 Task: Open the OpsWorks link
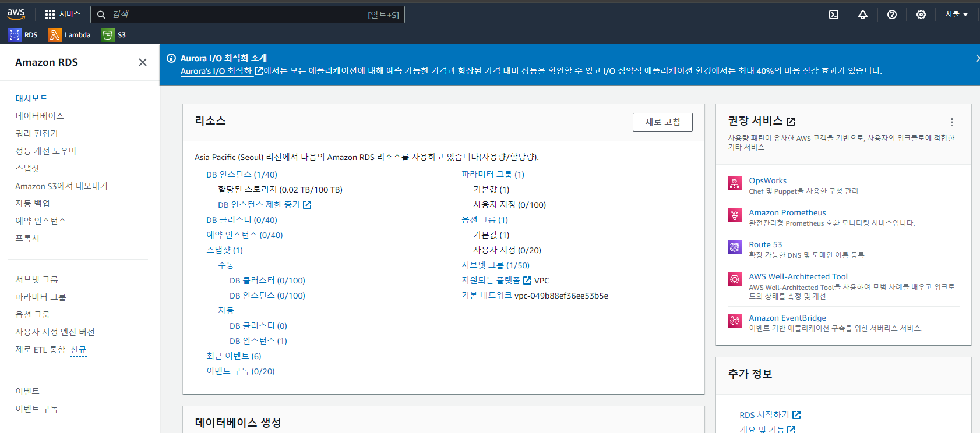767,181
